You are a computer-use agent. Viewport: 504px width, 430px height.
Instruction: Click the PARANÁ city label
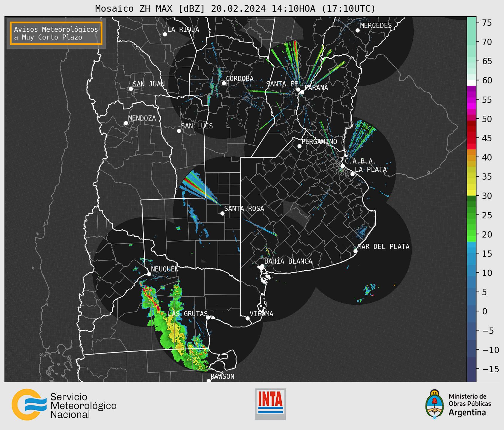(x=316, y=88)
